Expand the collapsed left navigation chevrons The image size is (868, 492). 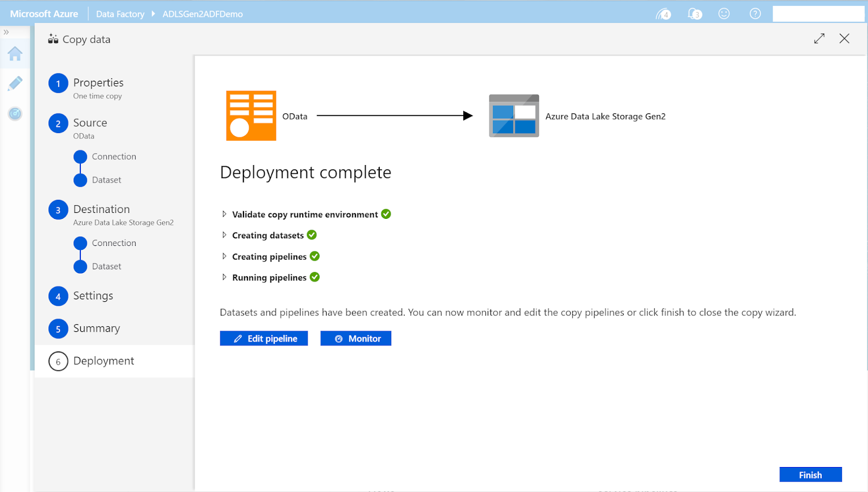pyautogui.click(x=7, y=31)
